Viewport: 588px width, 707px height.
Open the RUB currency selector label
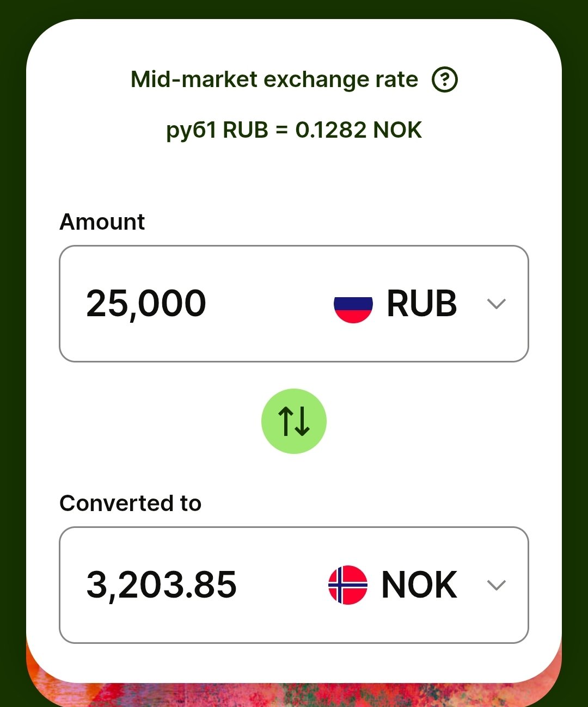[x=422, y=304]
